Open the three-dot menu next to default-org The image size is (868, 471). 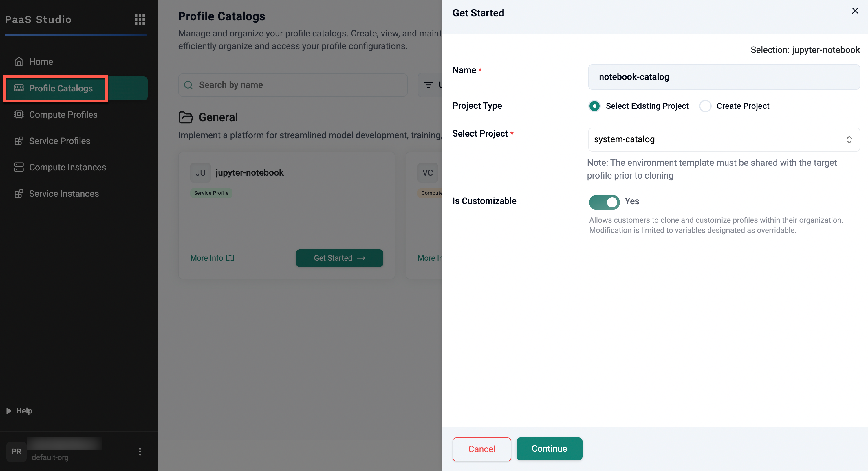[140, 452]
